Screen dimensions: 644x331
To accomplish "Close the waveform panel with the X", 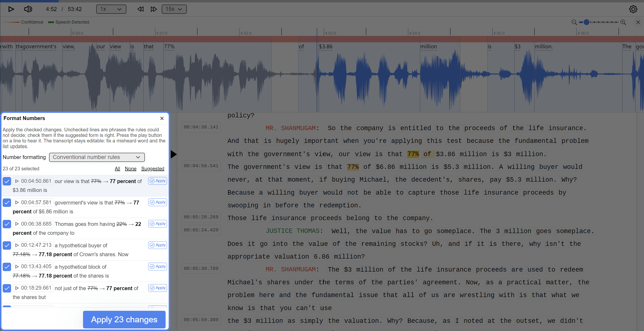I will click(x=638, y=22).
